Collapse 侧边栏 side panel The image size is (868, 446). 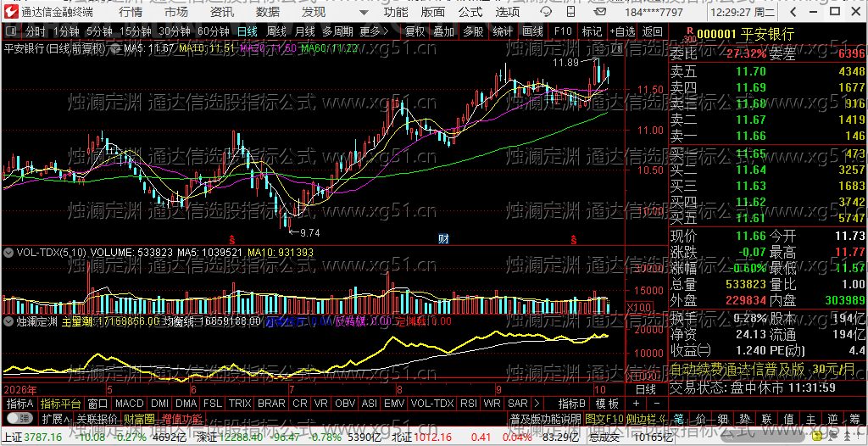point(648,418)
